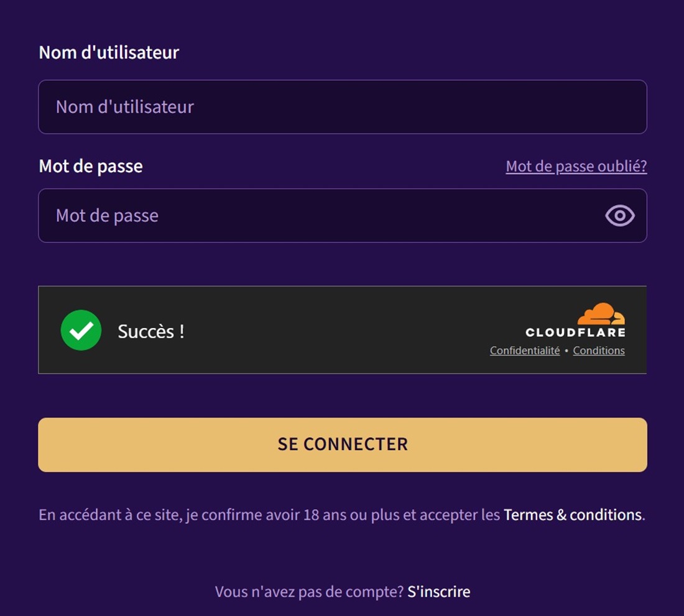Screen dimensions: 684x616
Task: Open the Termes & conditions link
Action: 572,515
